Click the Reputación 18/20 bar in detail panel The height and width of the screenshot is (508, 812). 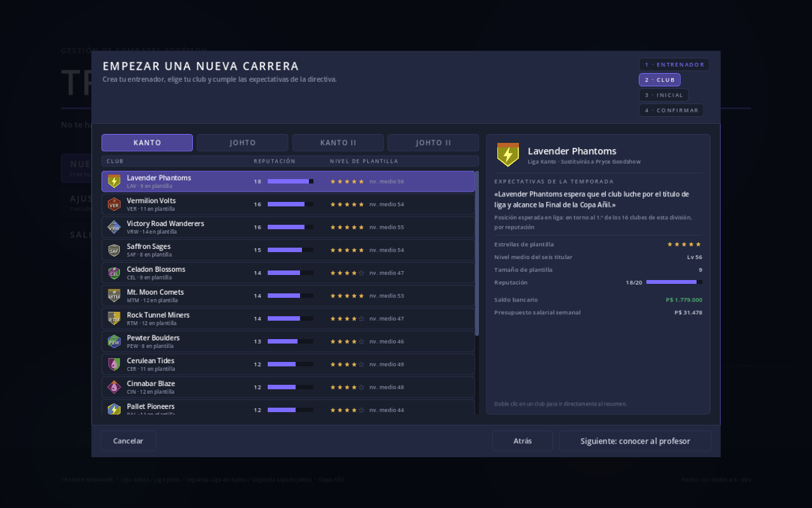(x=674, y=283)
